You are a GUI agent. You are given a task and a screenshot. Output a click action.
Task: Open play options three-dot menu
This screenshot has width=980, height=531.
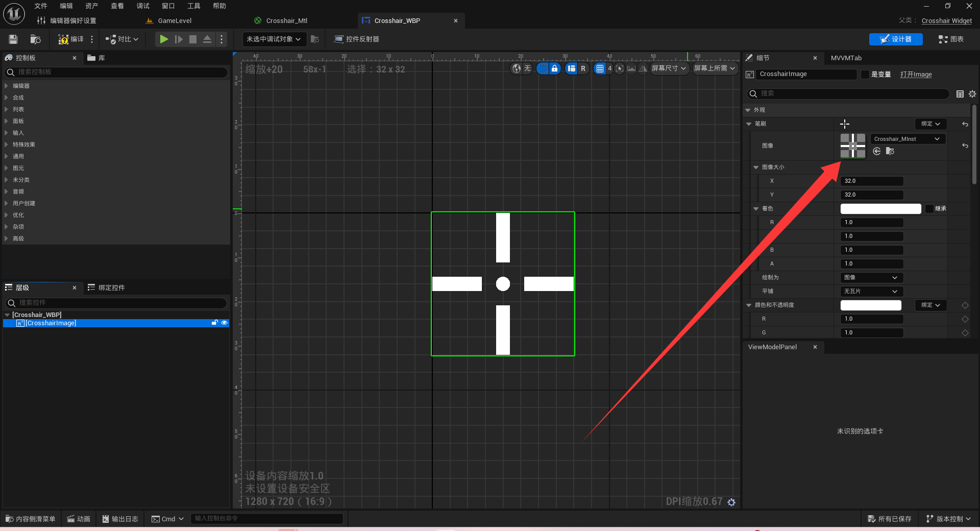click(x=222, y=39)
